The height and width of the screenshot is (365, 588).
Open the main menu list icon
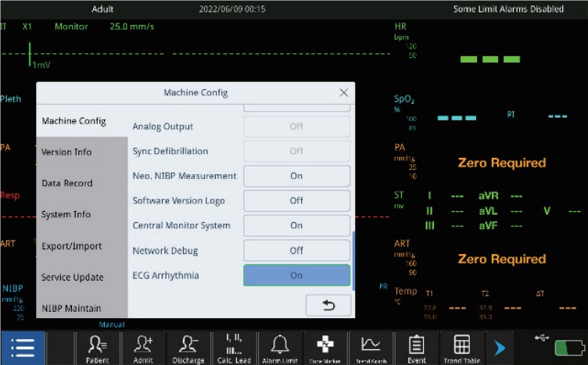(x=23, y=347)
